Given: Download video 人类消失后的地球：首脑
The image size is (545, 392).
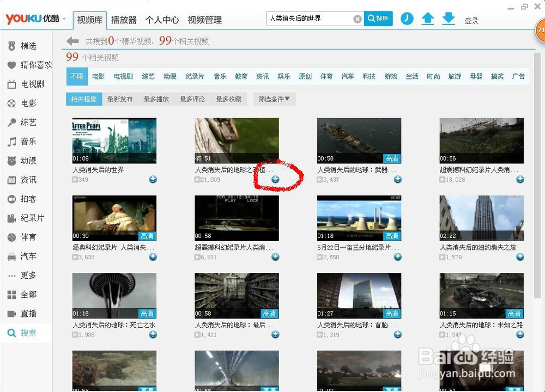Looking at the screenshot, I should click(398, 334).
